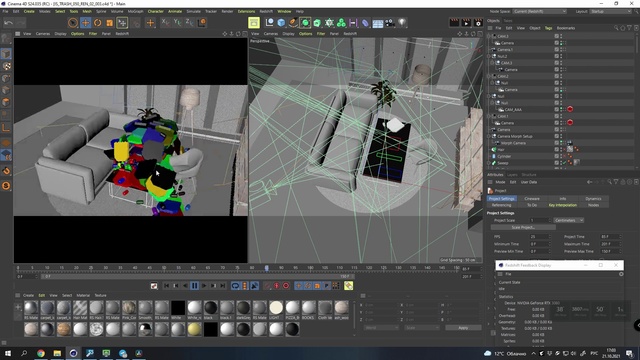640x360 pixels.
Task: Switch to the Takes tab
Action: pos(508,20)
